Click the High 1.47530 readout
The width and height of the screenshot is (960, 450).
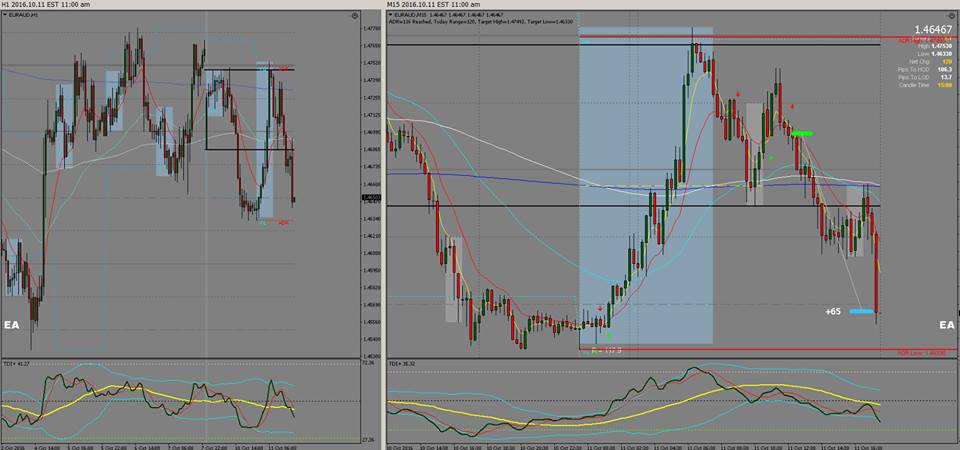(x=934, y=45)
